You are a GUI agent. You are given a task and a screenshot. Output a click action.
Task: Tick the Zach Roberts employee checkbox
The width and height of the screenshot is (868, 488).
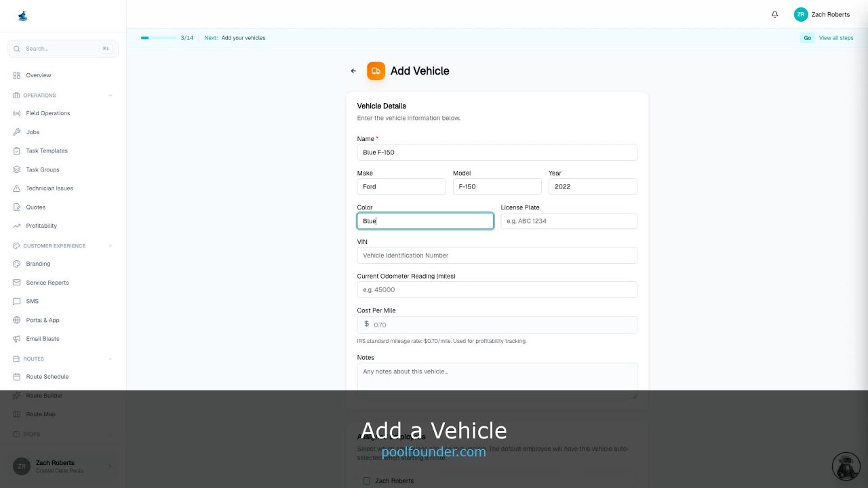click(x=366, y=481)
